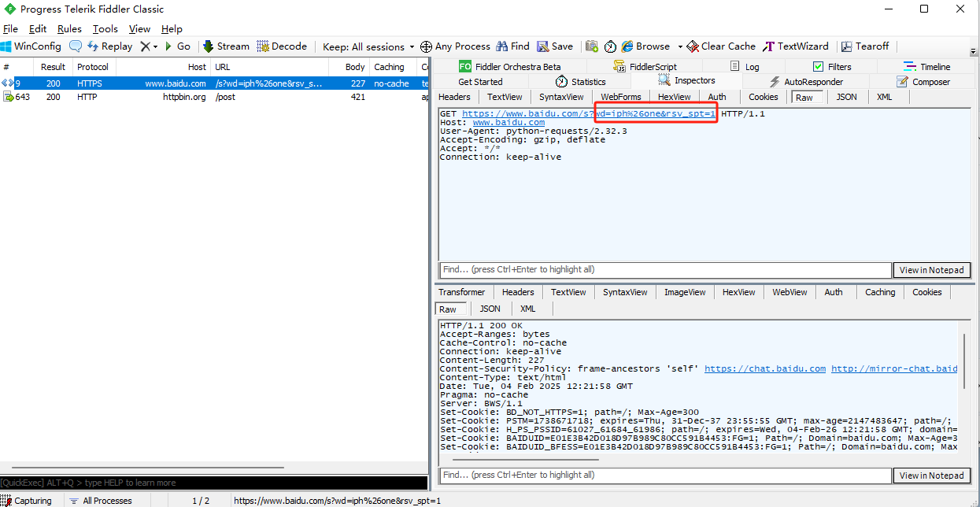Sort sessions by Result column header
The width and height of the screenshot is (980, 507).
pyautogui.click(x=54, y=67)
